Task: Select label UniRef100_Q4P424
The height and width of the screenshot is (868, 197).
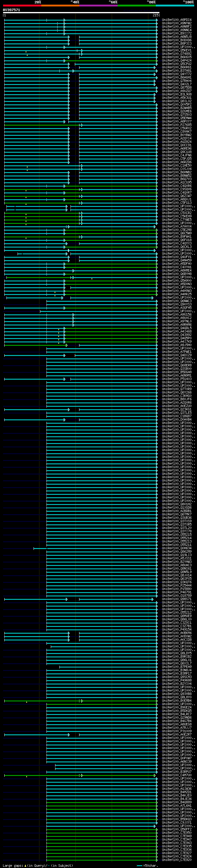Action: point(176,61)
